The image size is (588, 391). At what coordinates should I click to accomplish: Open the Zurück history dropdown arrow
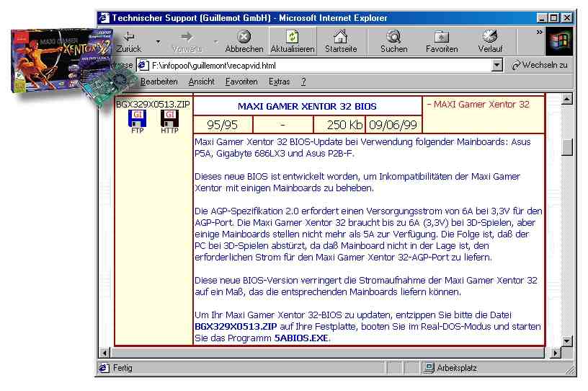point(159,42)
